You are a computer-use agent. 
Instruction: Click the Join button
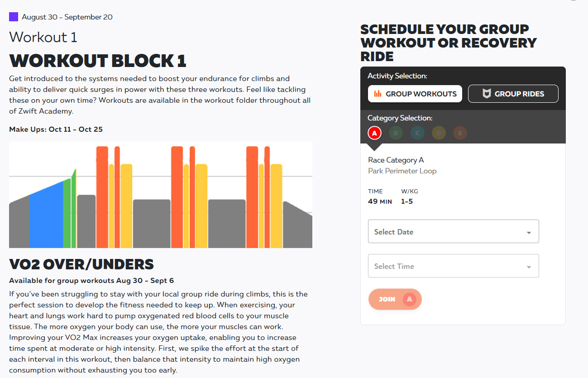click(x=395, y=299)
